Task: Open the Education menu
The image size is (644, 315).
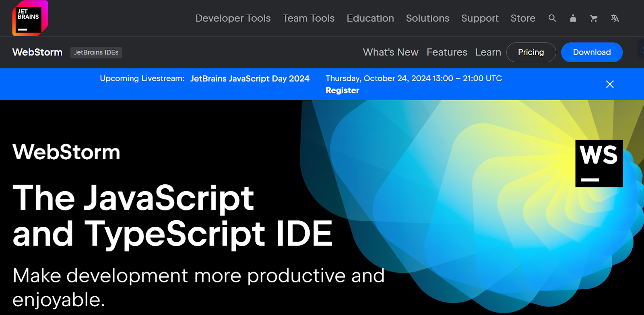Action: click(370, 18)
